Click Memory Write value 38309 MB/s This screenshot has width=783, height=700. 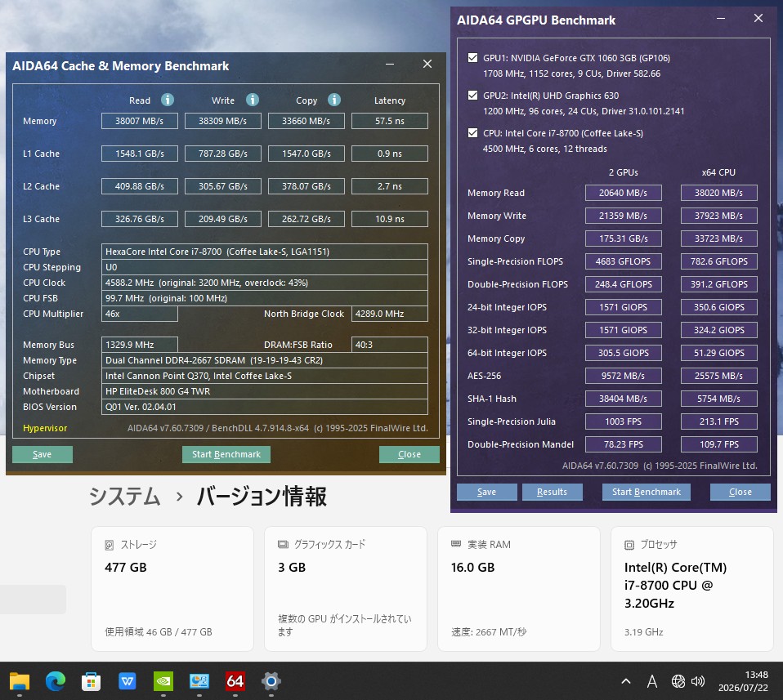tap(223, 121)
